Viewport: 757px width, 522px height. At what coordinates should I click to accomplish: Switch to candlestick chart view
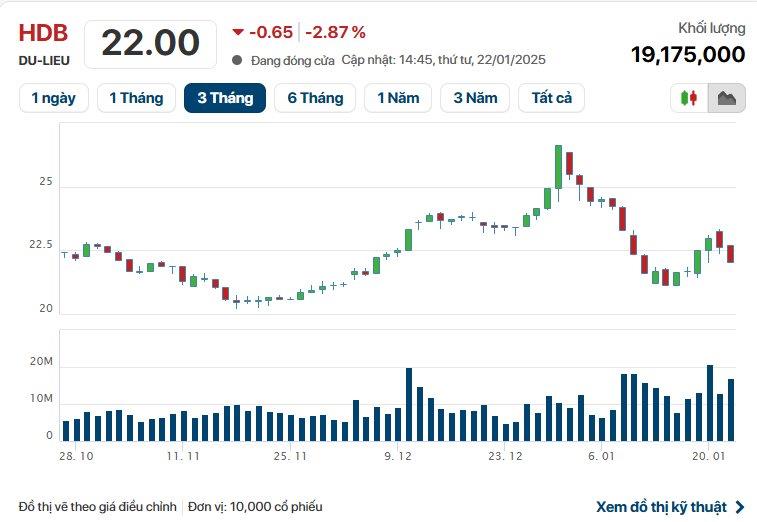point(689,98)
